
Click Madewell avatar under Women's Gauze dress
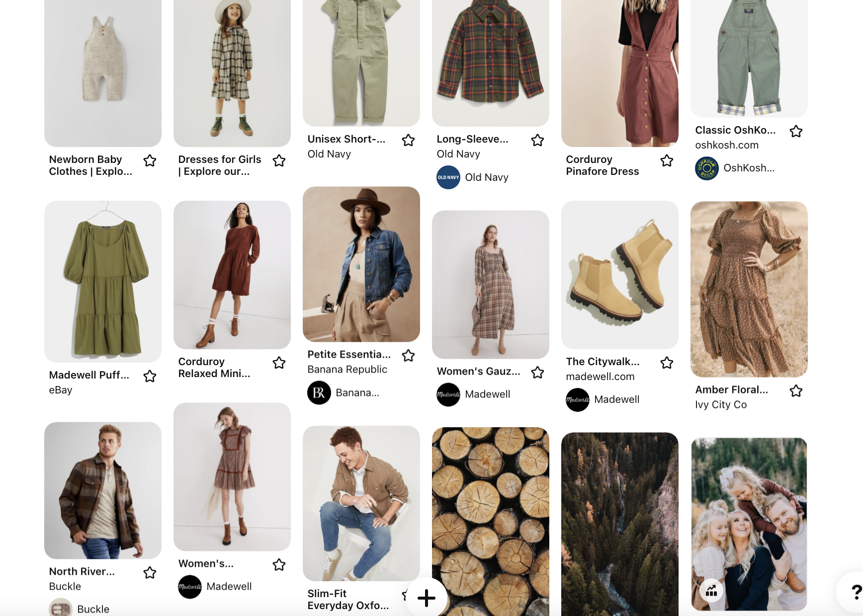click(x=448, y=394)
